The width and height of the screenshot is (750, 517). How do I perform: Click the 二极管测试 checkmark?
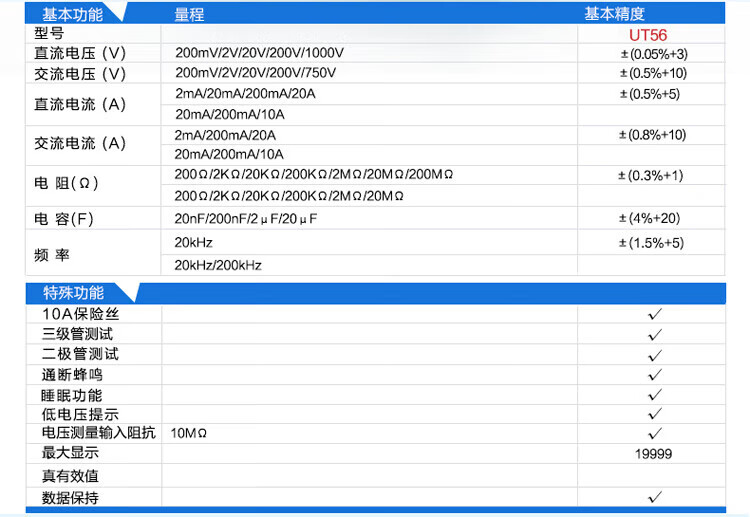pyautogui.click(x=655, y=354)
